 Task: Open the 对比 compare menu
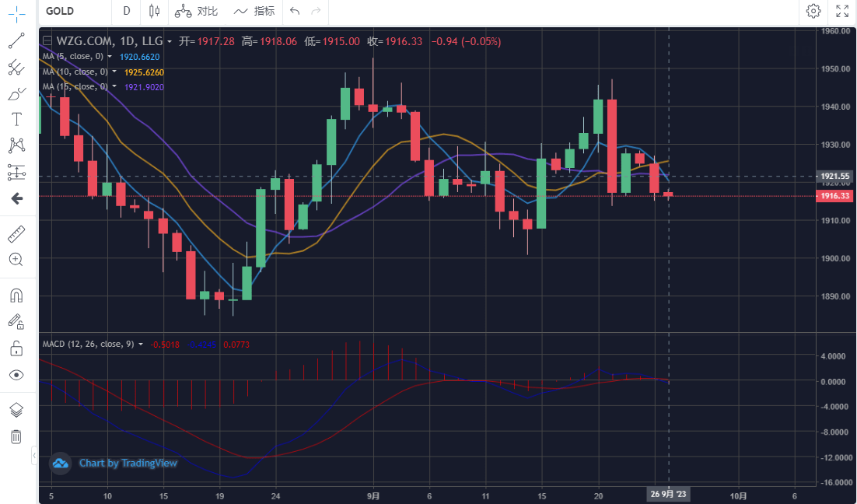click(x=196, y=11)
